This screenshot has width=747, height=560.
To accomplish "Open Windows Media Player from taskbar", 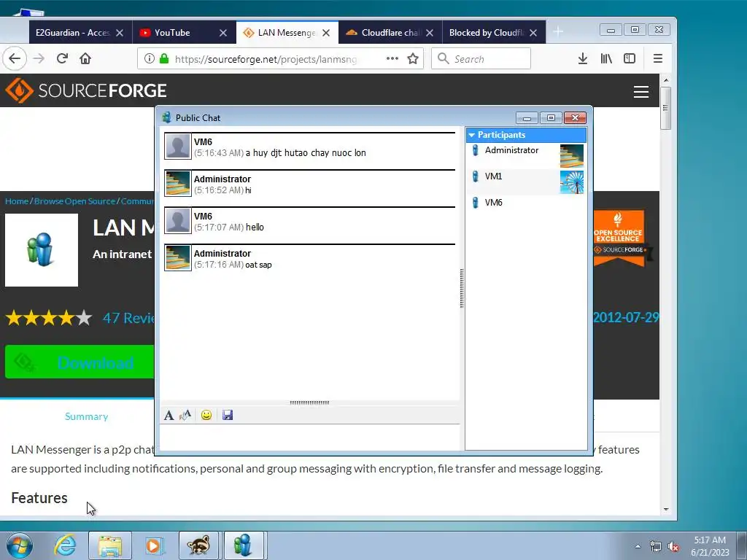I will pos(155,545).
